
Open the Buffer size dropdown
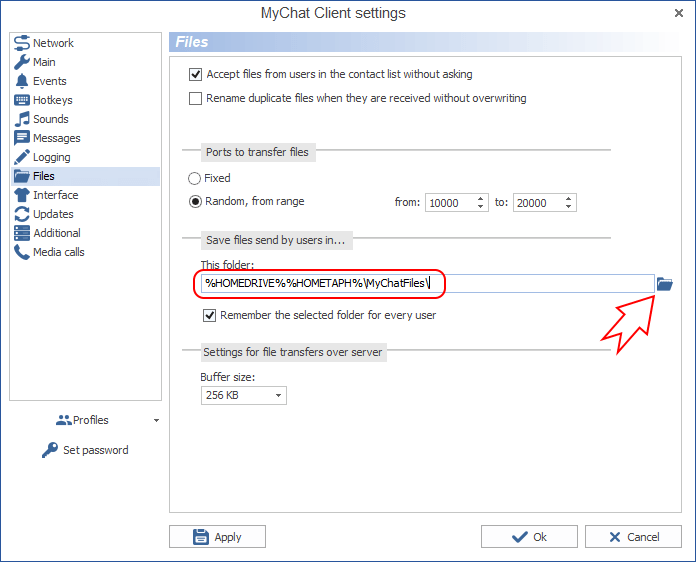(x=244, y=395)
